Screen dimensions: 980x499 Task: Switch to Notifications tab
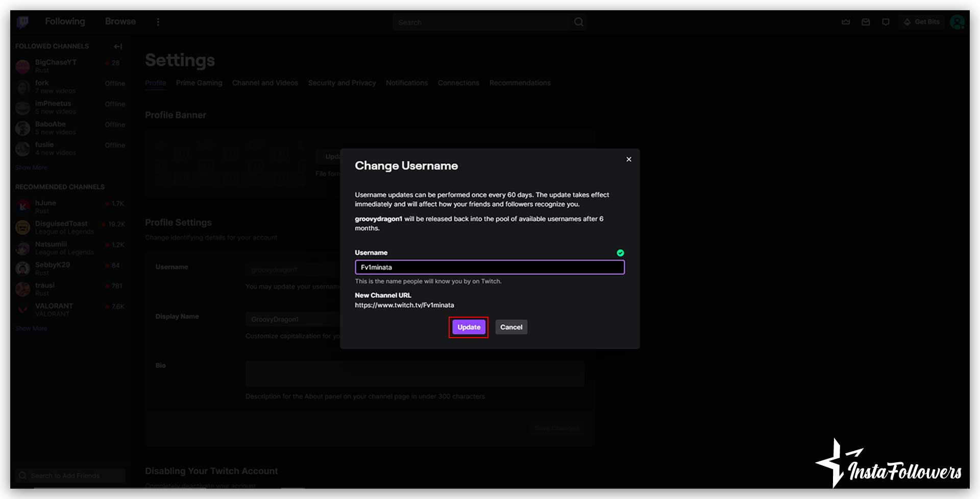click(x=407, y=83)
